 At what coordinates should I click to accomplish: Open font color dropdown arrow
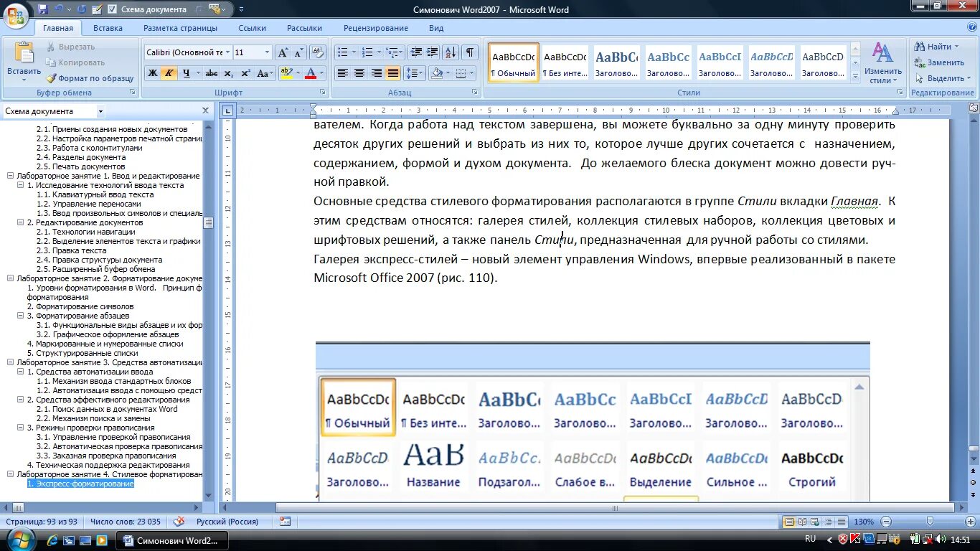click(322, 73)
